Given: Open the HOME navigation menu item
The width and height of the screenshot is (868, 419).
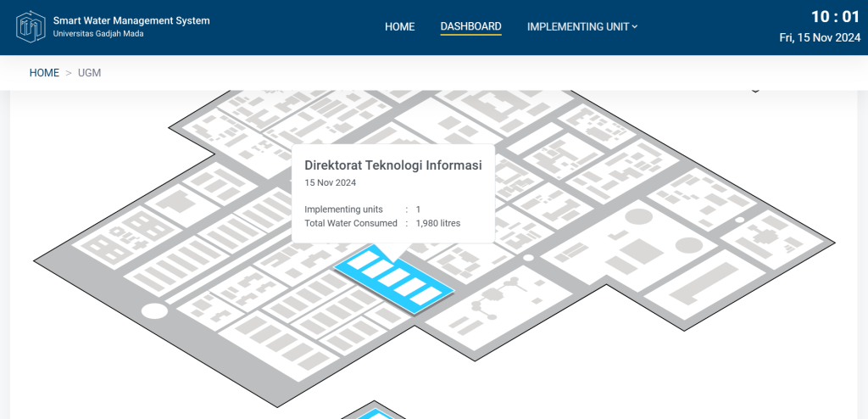Looking at the screenshot, I should click(x=399, y=27).
